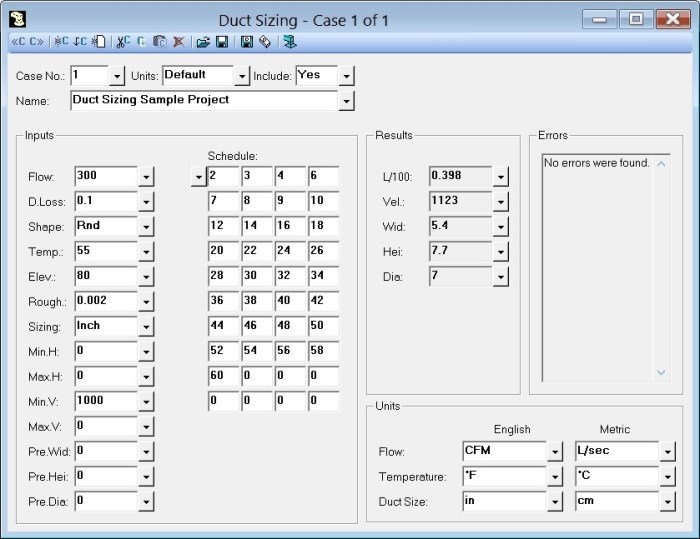Viewport: 700px width, 539px height.
Task: Click the insert case (↓C) toolbar icon
Action: click(x=80, y=42)
